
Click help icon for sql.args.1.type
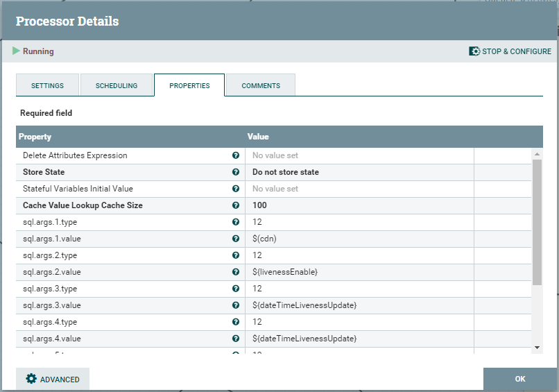236,222
